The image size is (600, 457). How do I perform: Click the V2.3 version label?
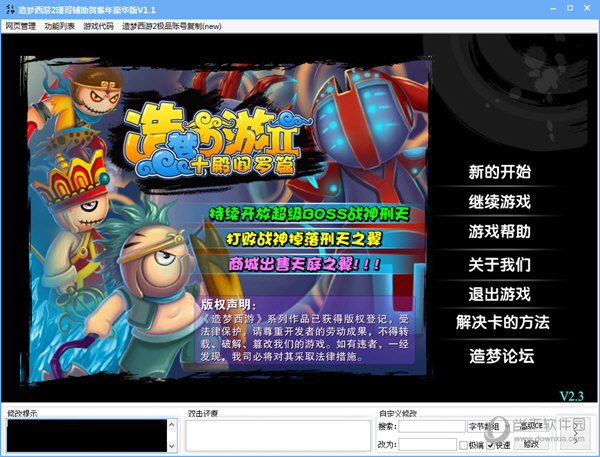(x=572, y=395)
